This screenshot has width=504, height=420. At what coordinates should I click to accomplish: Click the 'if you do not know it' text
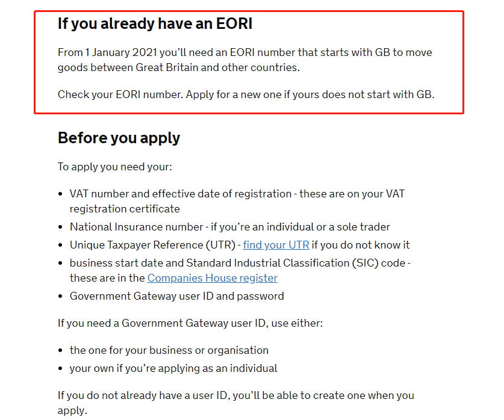tap(361, 245)
